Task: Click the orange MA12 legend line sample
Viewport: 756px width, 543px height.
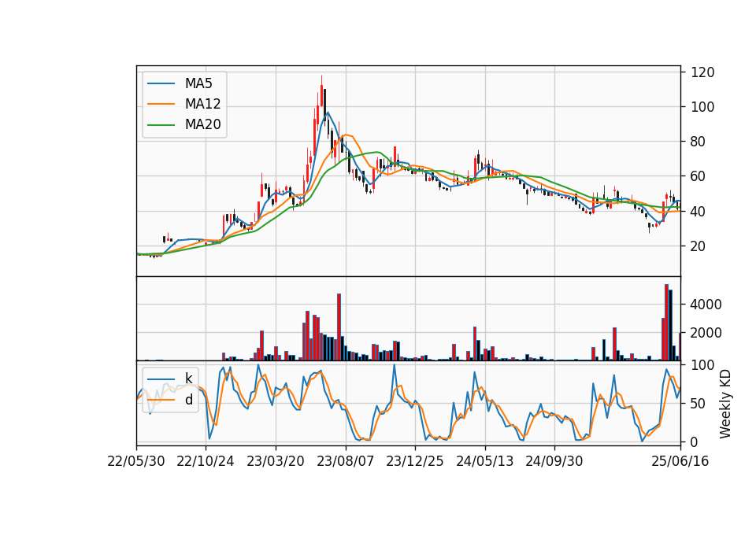Action: (161, 104)
